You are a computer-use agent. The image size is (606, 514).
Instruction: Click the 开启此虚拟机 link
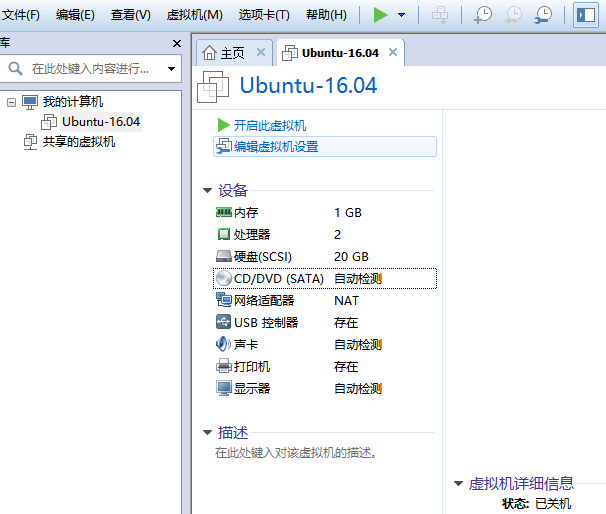coord(270,126)
